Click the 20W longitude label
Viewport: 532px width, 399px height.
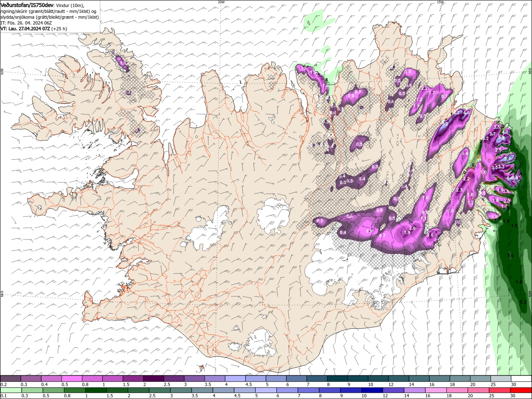click(x=222, y=2)
